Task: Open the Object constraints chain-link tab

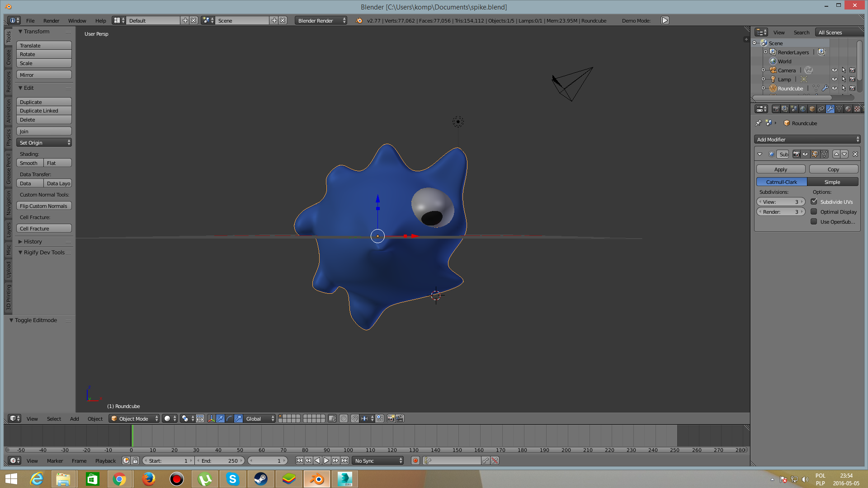Action: point(821,109)
